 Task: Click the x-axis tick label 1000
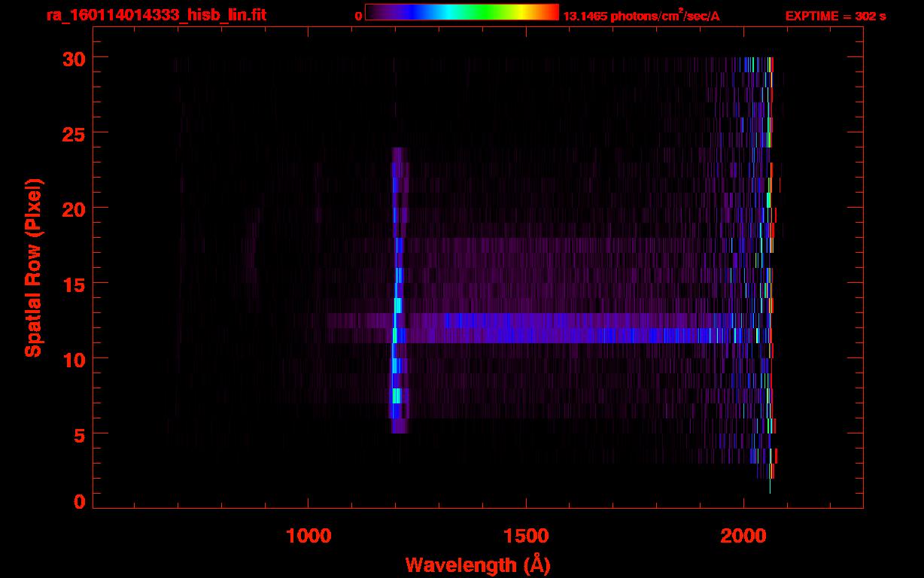coord(309,536)
